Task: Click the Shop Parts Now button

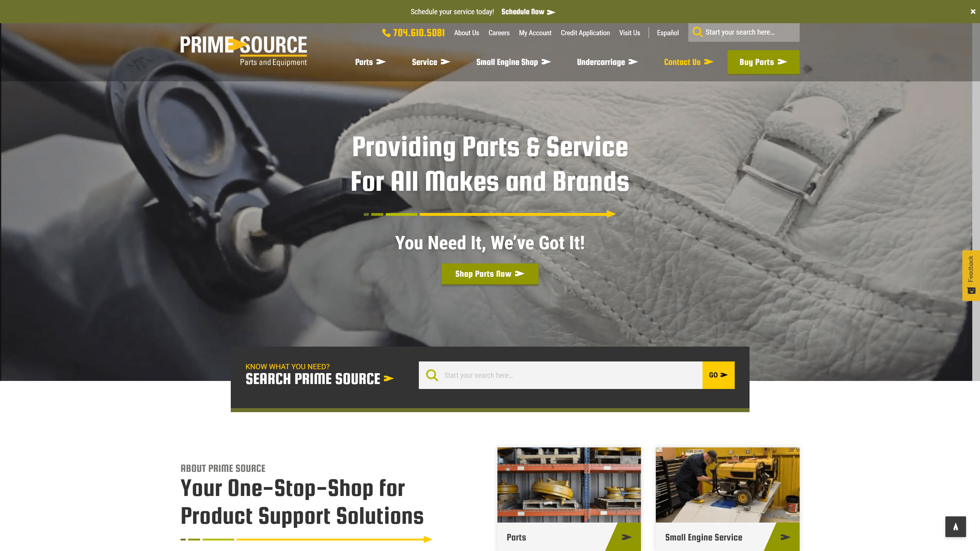Action: [490, 274]
